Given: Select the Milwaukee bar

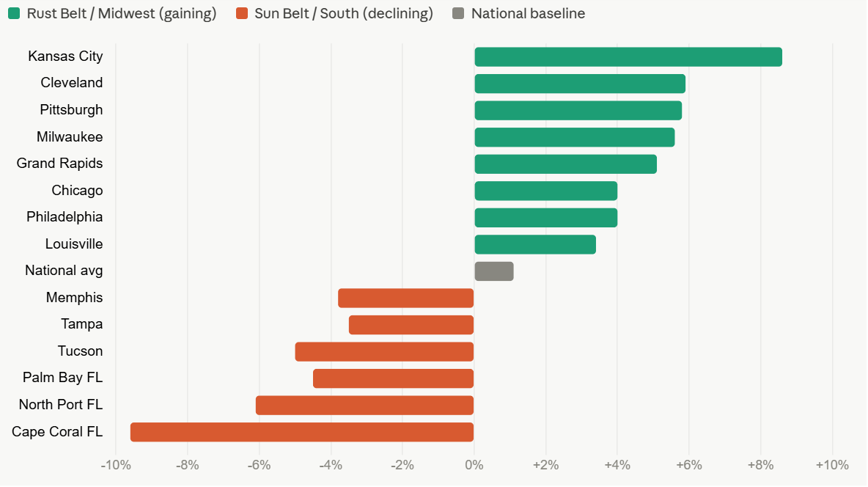Looking at the screenshot, I should (575, 137).
